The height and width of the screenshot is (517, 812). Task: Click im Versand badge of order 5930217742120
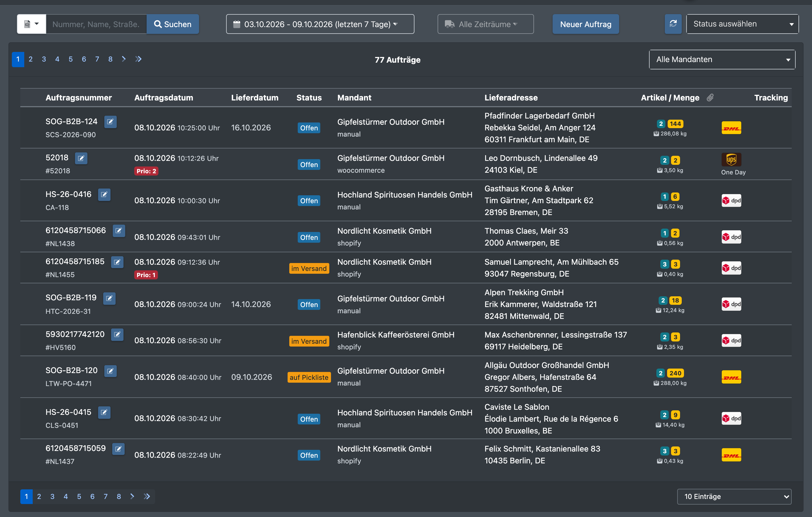point(309,341)
